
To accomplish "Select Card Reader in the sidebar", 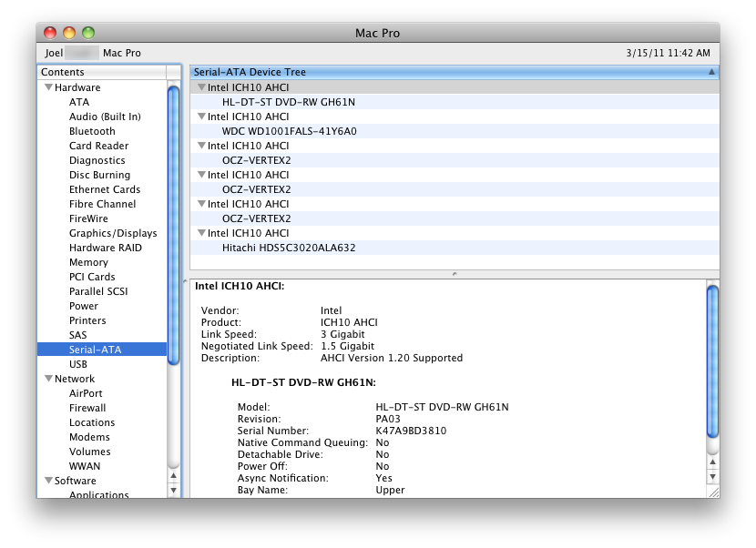I will click(98, 146).
